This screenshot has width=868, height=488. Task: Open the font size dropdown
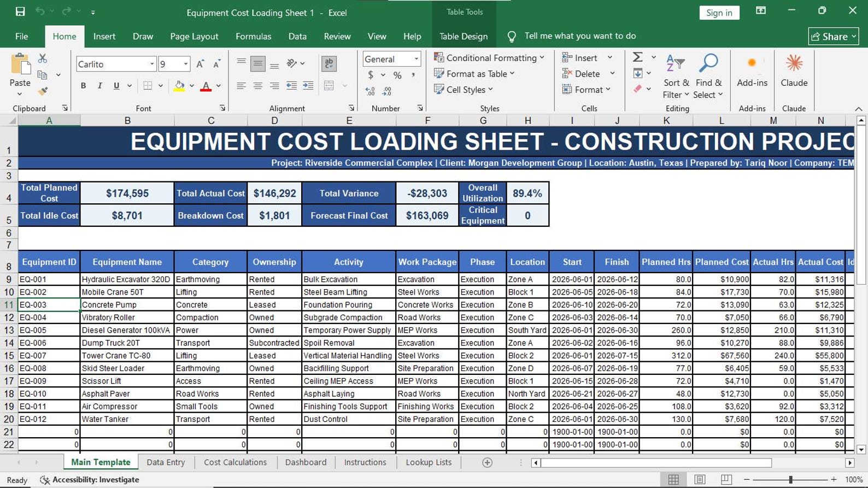186,64
